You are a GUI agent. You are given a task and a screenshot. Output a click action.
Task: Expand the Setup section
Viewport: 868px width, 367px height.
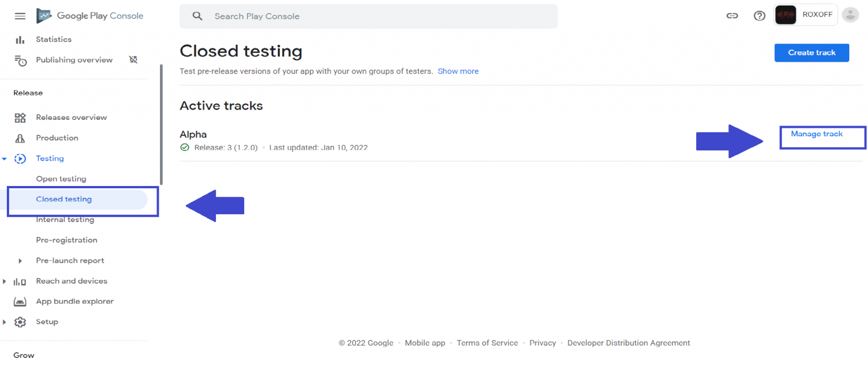[5, 321]
